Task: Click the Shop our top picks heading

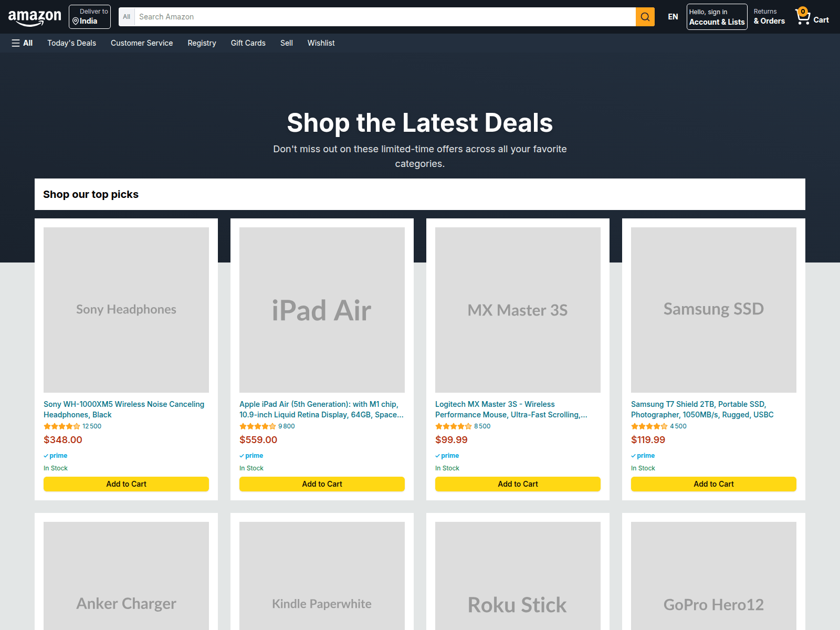Action: (x=91, y=194)
